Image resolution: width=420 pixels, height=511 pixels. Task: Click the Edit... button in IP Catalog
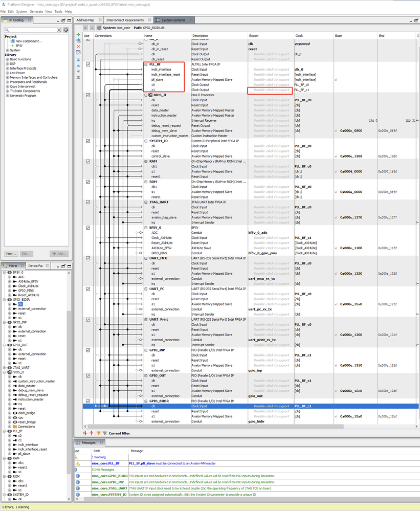pos(26,254)
